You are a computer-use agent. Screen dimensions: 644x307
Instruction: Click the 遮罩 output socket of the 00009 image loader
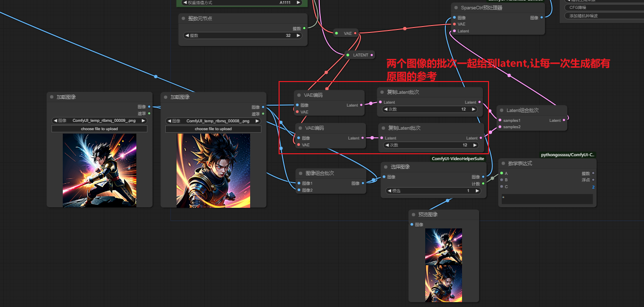pos(149,113)
